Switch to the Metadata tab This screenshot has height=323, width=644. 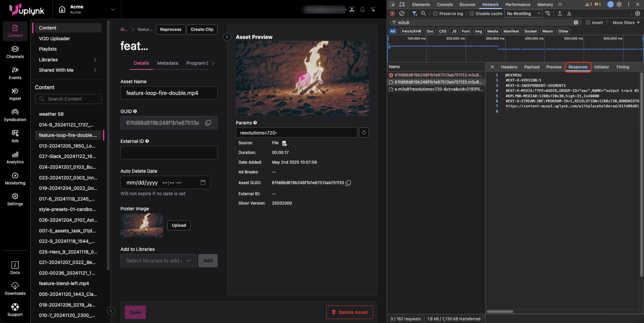(x=168, y=63)
